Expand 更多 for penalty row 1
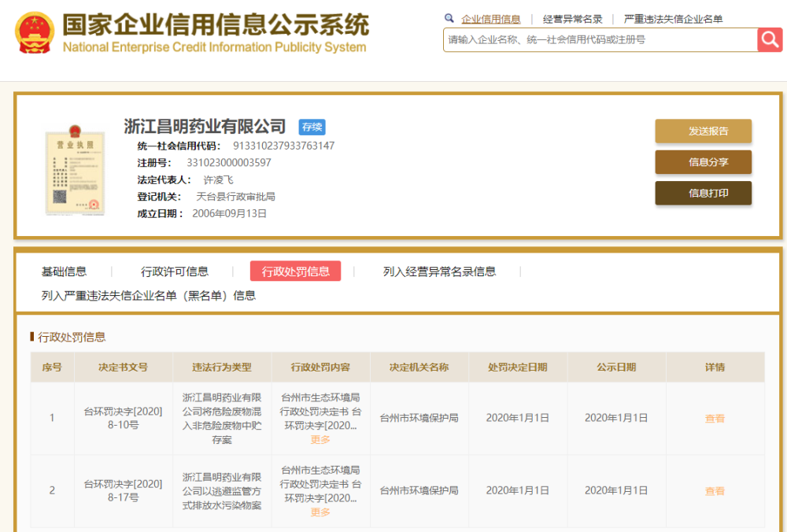787x532 pixels. [320, 440]
